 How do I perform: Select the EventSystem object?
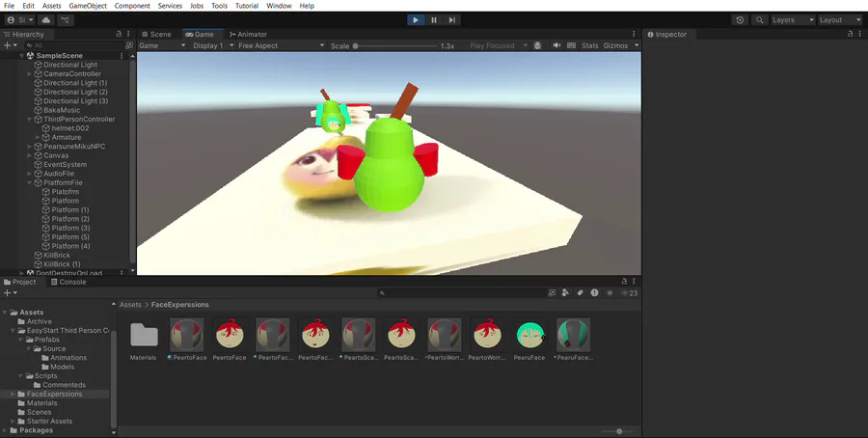coord(65,164)
